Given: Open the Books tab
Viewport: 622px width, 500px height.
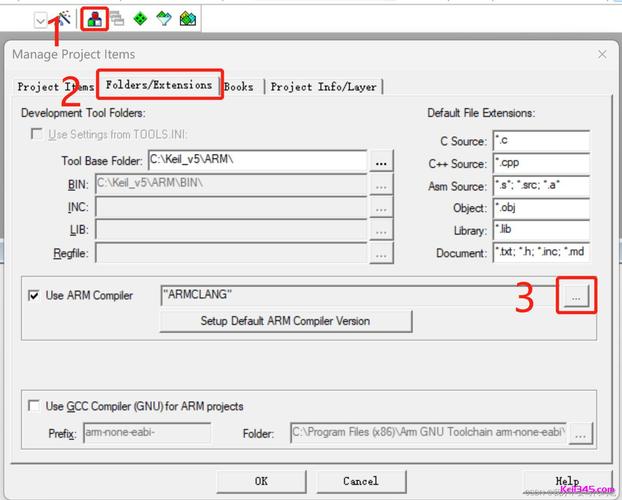Looking at the screenshot, I should (x=239, y=87).
